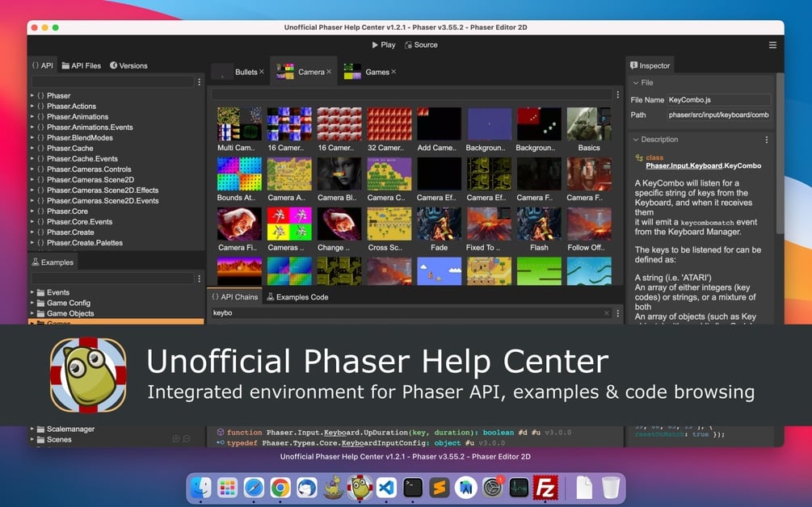The height and width of the screenshot is (507, 812).
Task: Start the example with Play
Action: 384,45
